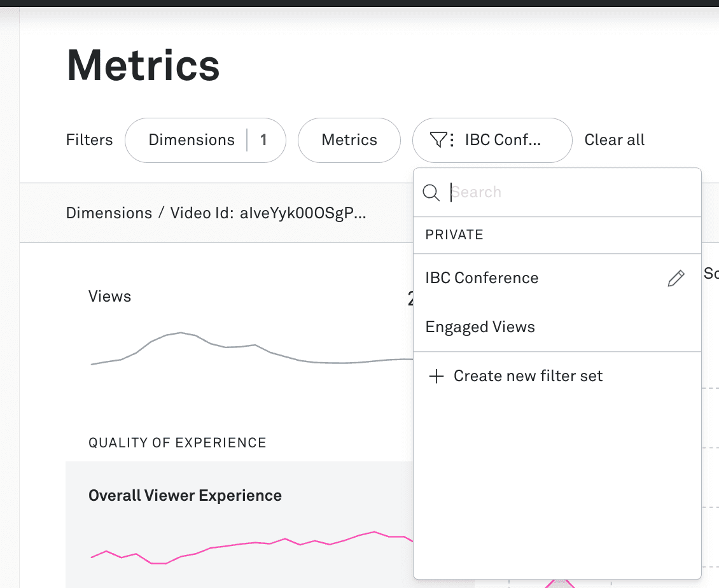Click the pencil icon to edit IBC Conference
Image resolution: width=719 pixels, height=588 pixels.
click(676, 277)
